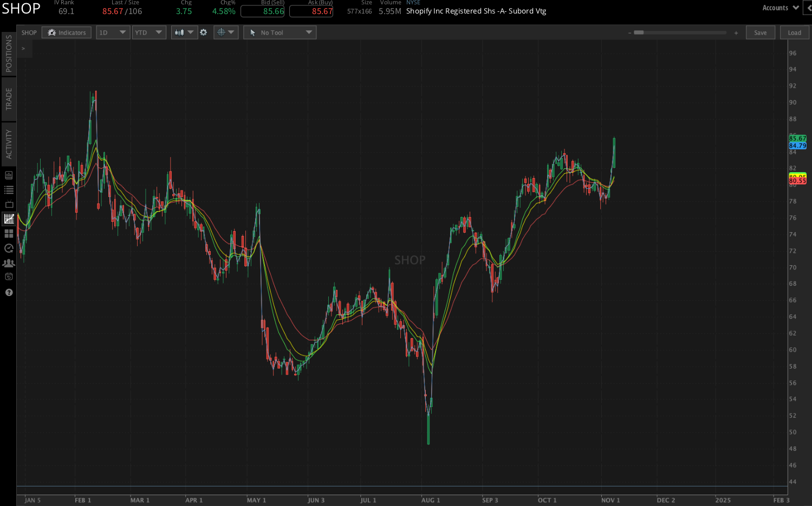Screen dimensions: 812x506
Task: Click the zoom in plus icon
Action: tap(736, 33)
